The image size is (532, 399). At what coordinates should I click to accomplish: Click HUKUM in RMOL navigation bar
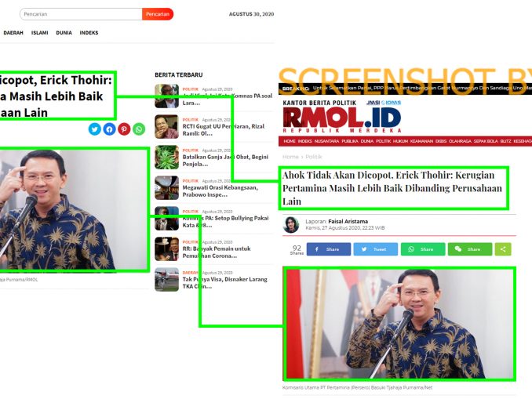click(x=400, y=141)
